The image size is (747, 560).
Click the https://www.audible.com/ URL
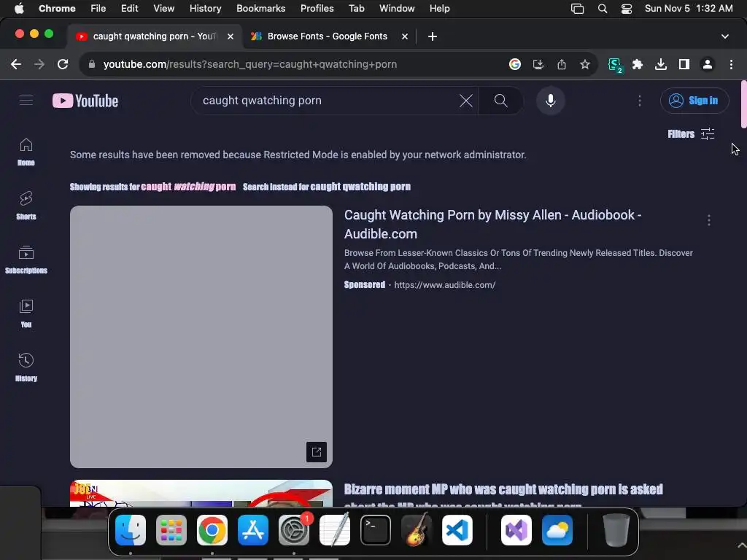click(444, 285)
